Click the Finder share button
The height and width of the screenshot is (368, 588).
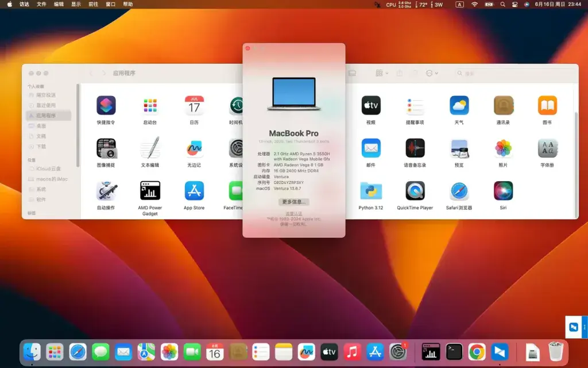pos(400,73)
